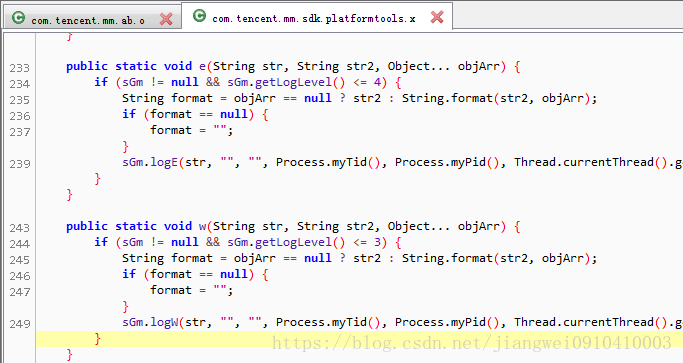The image size is (683, 363).
Task: Click line number 237 in the gutter
Action: [x=20, y=132]
